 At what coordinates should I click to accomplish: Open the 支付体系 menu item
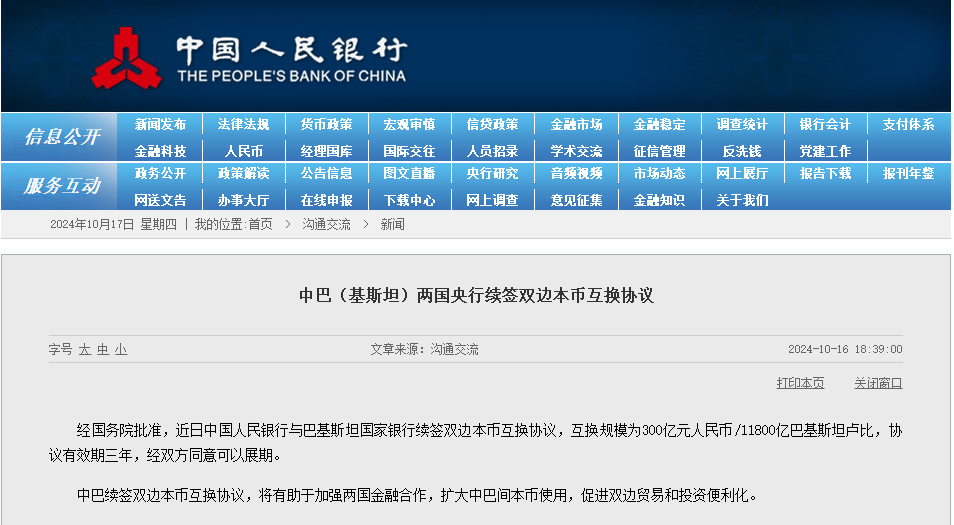[x=908, y=125]
